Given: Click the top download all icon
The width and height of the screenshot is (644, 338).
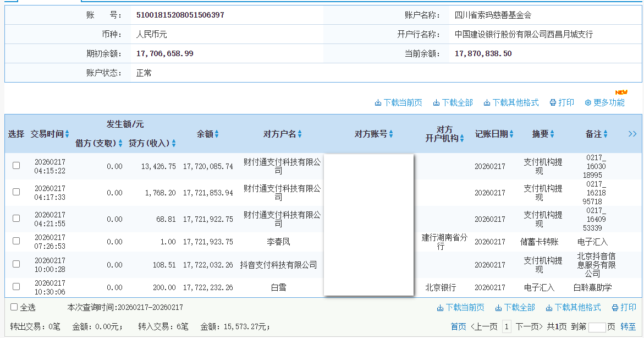Looking at the screenshot, I should click(x=436, y=103).
